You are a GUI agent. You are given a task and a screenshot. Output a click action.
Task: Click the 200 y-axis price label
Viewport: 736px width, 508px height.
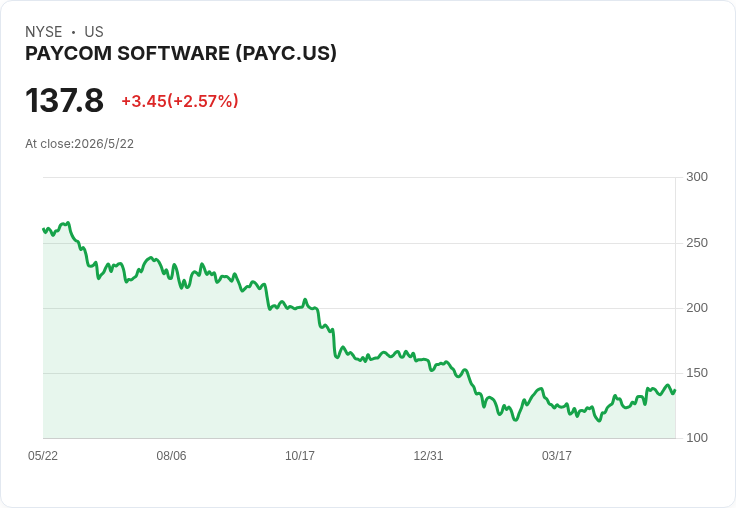point(697,308)
